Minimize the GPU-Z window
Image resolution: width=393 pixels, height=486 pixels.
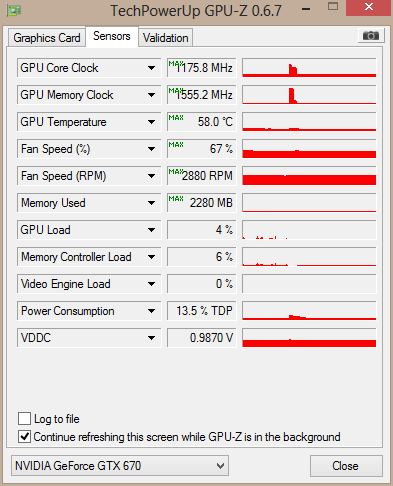[x=306, y=9]
